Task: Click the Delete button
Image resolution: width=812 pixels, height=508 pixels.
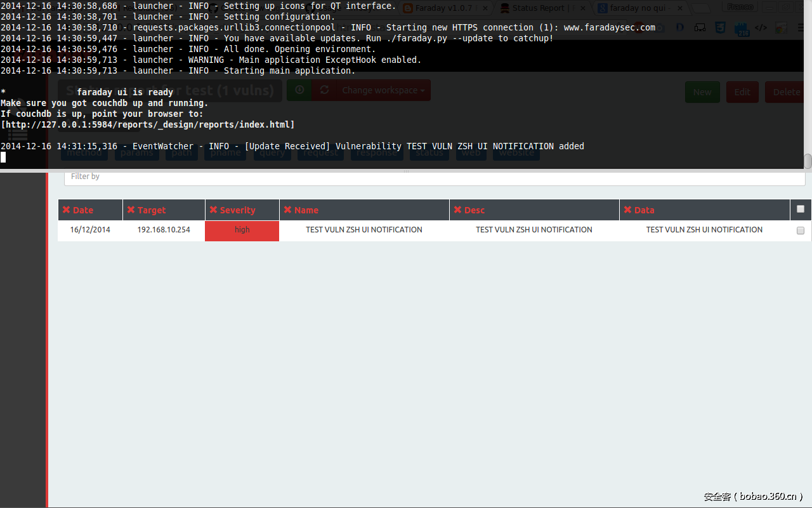Action: tap(787, 92)
